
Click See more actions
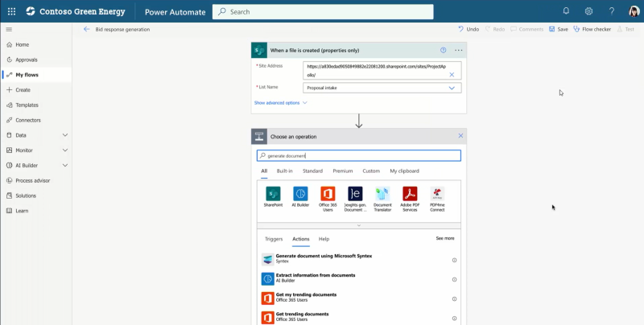click(x=445, y=238)
